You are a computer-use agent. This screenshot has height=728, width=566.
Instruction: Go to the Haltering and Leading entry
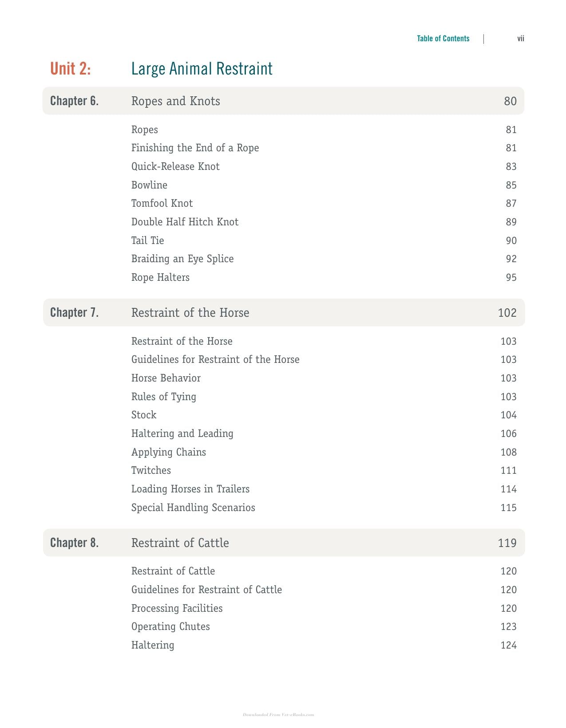[x=182, y=433]
